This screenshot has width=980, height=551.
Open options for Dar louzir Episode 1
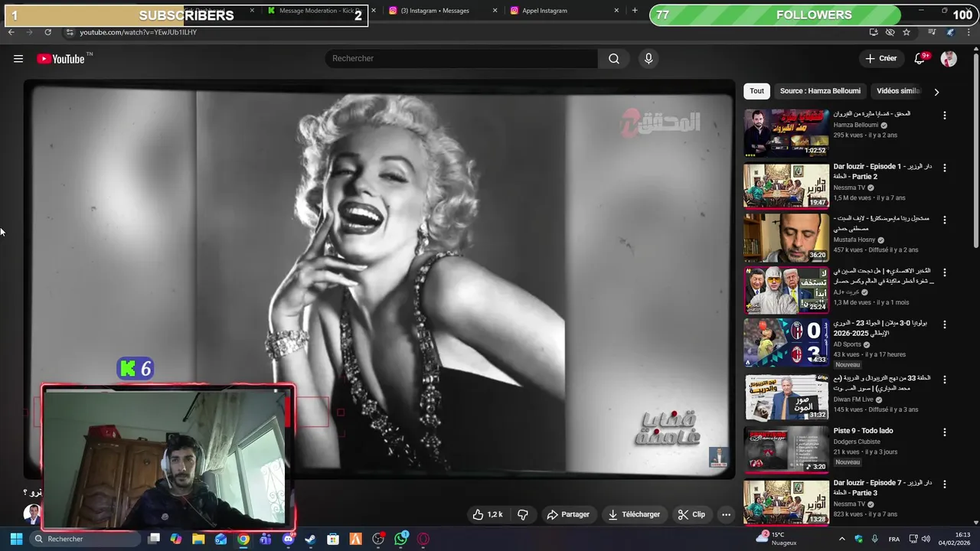pyautogui.click(x=944, y=168)
